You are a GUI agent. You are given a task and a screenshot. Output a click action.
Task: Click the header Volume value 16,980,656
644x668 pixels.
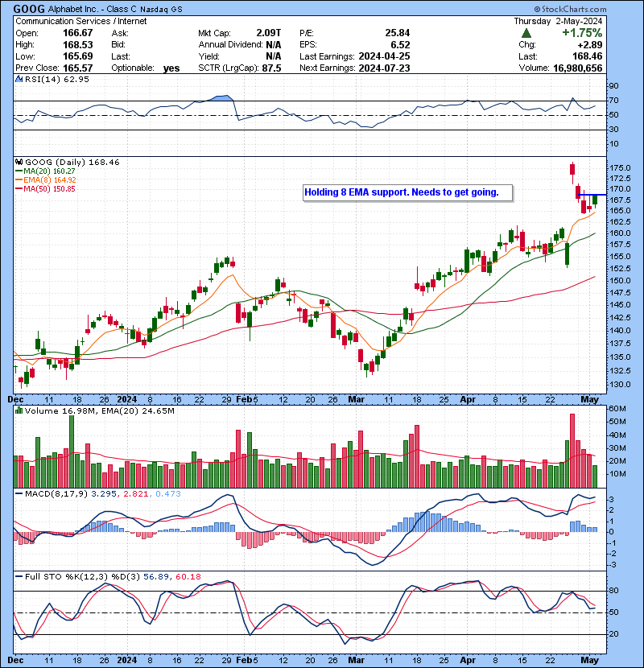tap(577, 68)
